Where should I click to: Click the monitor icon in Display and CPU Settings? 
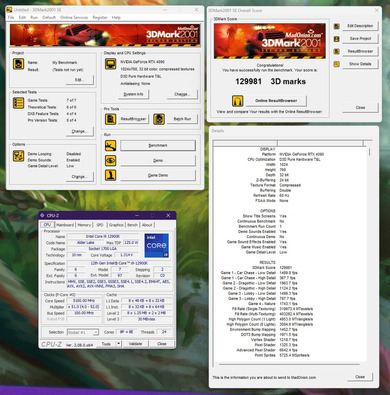(111, 64)
